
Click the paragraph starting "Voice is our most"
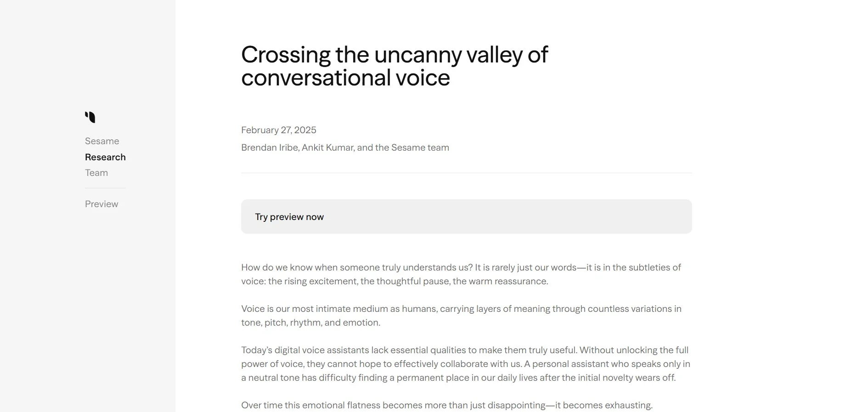461,316
